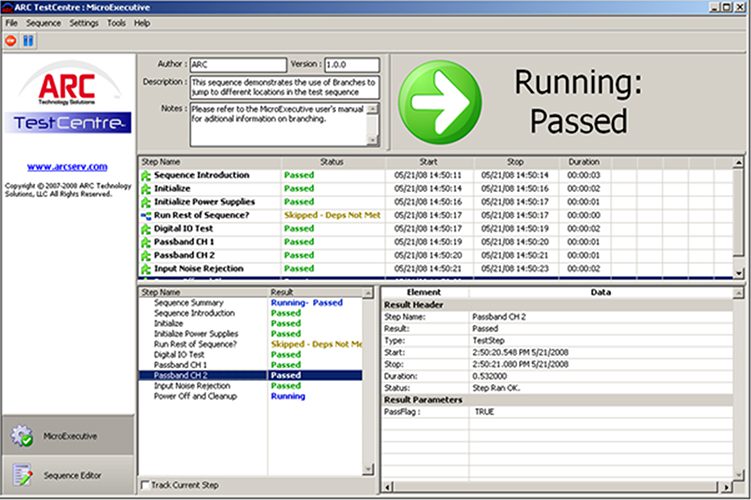
Task: Click the step icon beside Passband CH 2
Action: tap(146, 256)
